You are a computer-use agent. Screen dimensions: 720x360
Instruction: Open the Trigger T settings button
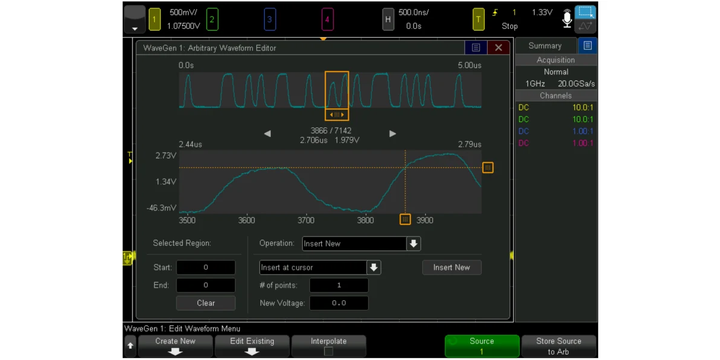(x=478, y=20)
